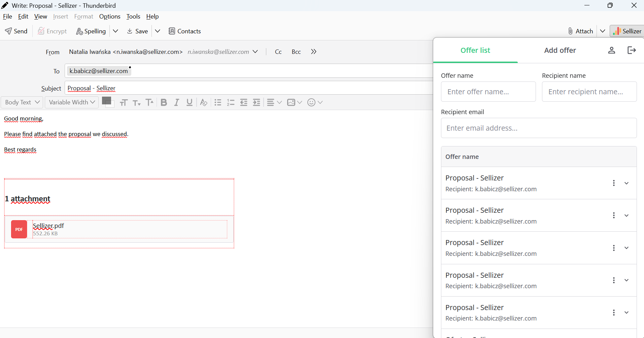The height and width of the screenshot is (338, 644).
Task: Open the Body Text paragraph style dropdown
Action: coord(22,102)
